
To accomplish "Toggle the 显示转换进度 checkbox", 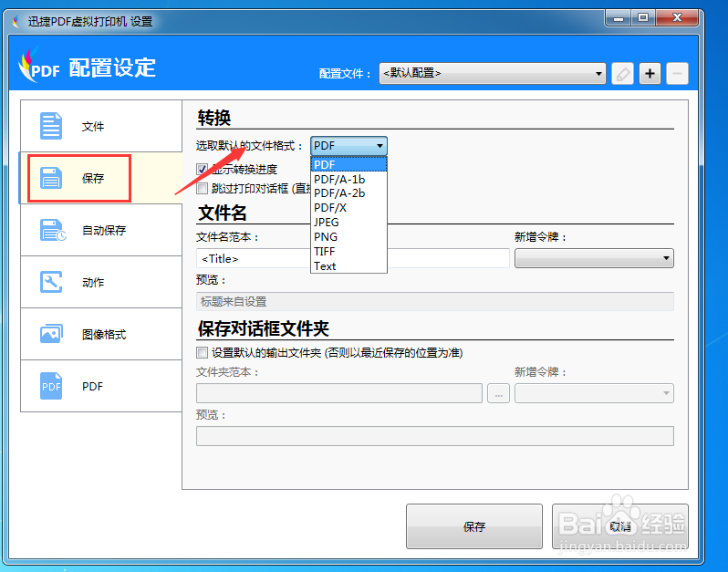I will pyautogui.click(x=202, y=169).
